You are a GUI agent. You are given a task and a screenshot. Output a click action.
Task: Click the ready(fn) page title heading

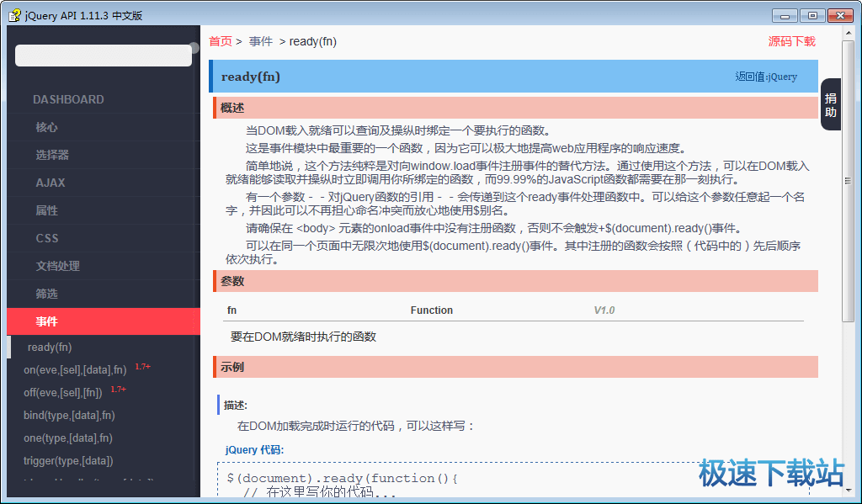pos(251,77)
